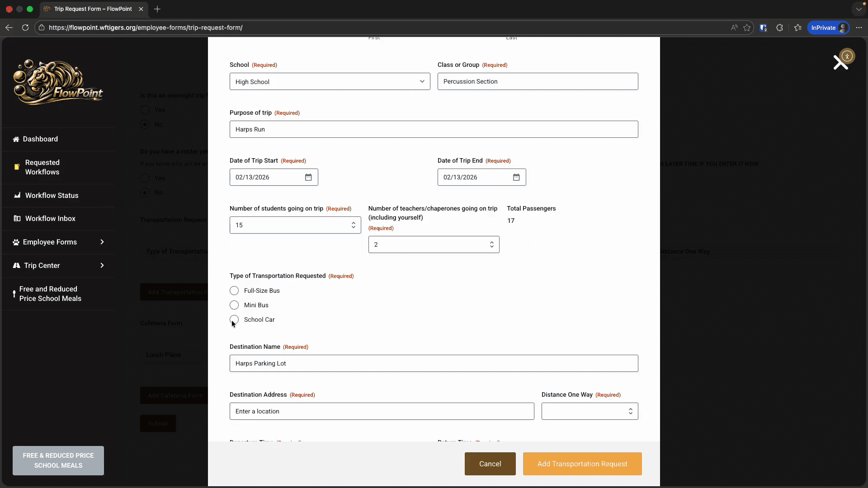Click the browser address bar URL
This screenshot has width=868, height=488.
[x=146, y=28]
